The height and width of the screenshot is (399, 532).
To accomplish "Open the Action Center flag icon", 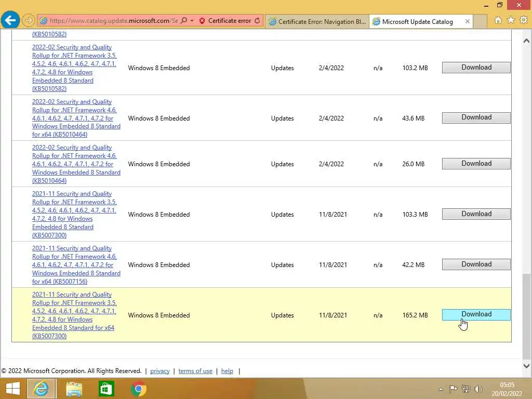I will 453,389.
